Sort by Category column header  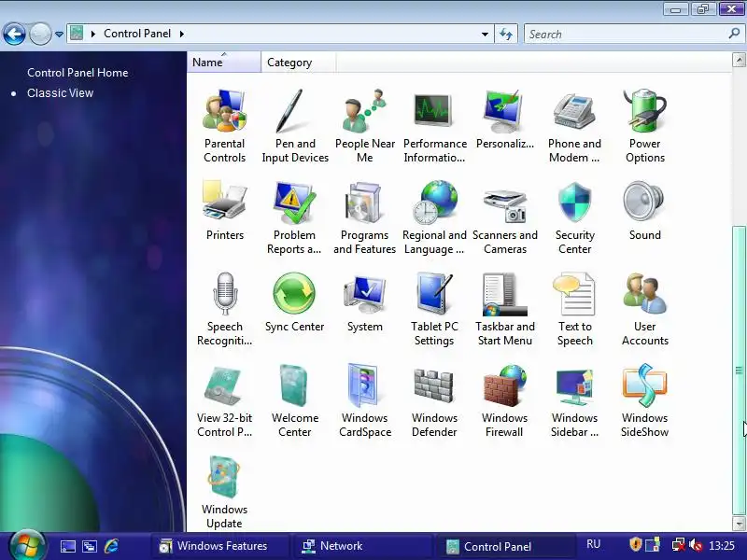click(298, 63)
